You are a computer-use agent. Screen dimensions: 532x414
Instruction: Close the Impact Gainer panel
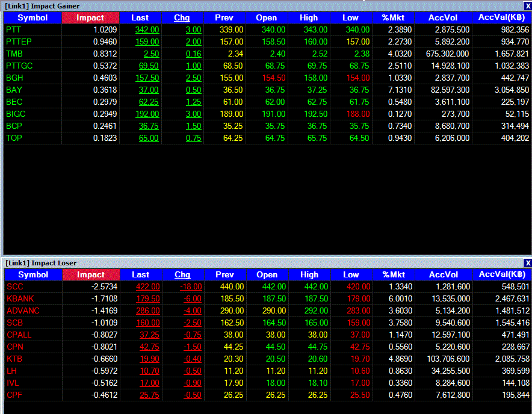(x=528, y=6)
